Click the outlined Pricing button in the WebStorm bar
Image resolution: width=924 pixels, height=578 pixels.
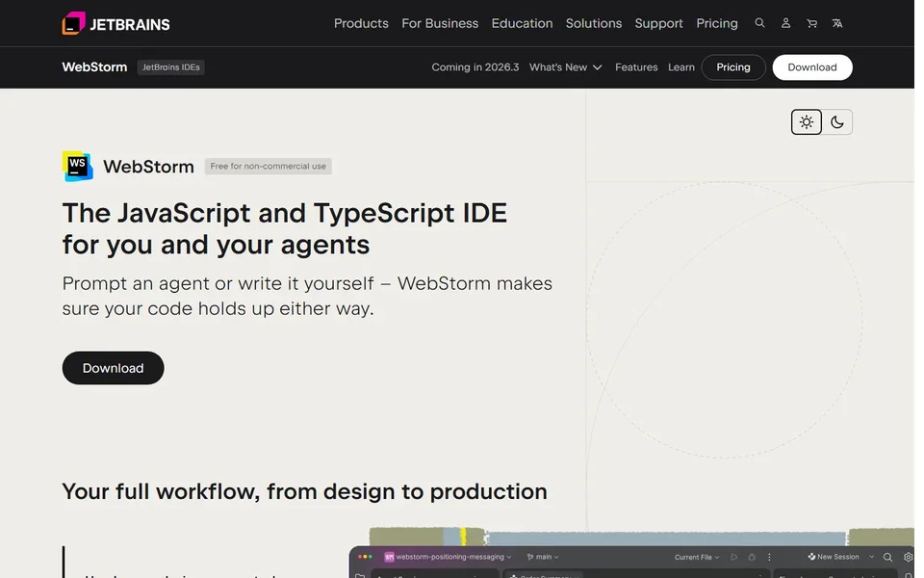point(733,67)
